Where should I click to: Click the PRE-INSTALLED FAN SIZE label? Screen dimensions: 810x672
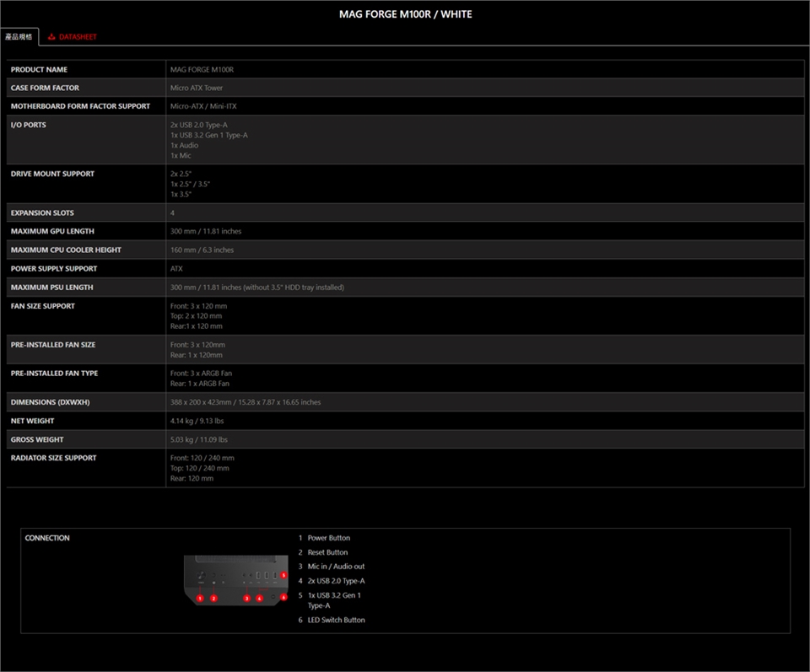(53, 345)
